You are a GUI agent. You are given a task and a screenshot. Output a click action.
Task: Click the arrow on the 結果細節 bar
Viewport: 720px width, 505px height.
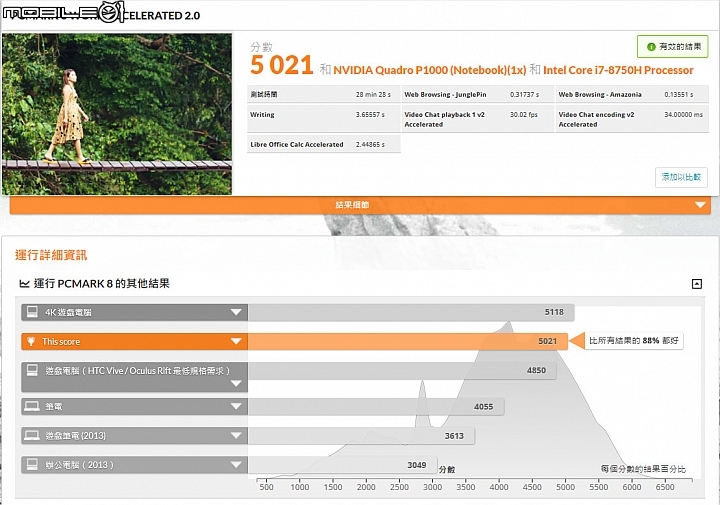click(700, 205)
